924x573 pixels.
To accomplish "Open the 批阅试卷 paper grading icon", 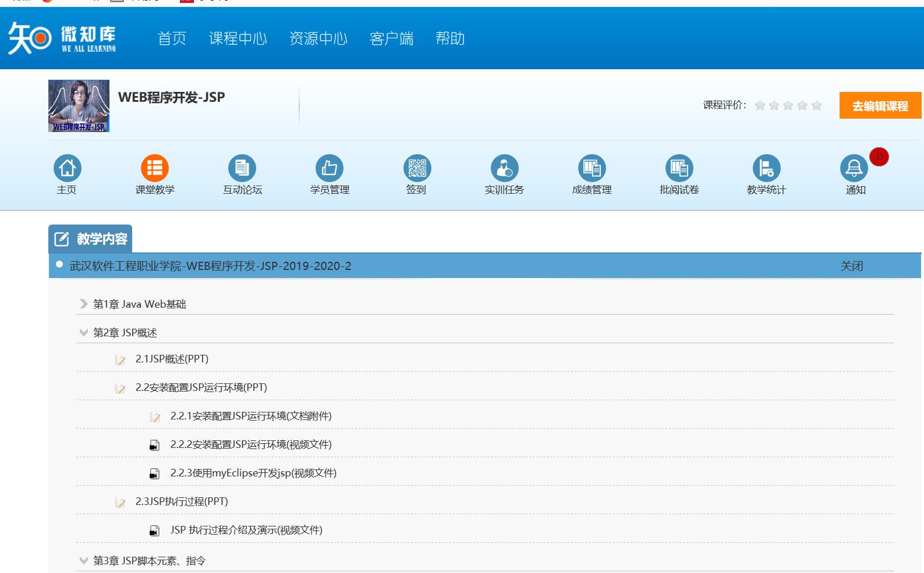I will coord(679,169).
